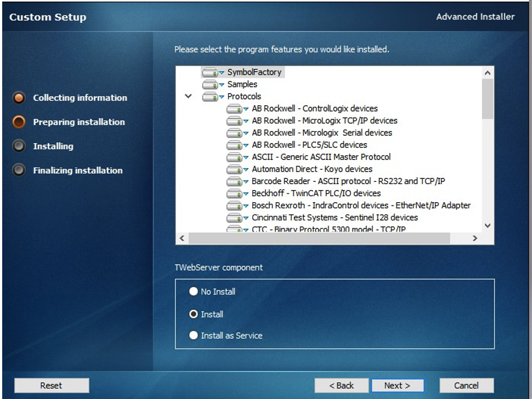532x399 pixels.
Task: Click the ASCII Generic Master Protocol icon
Action: [x=235, y=157]
